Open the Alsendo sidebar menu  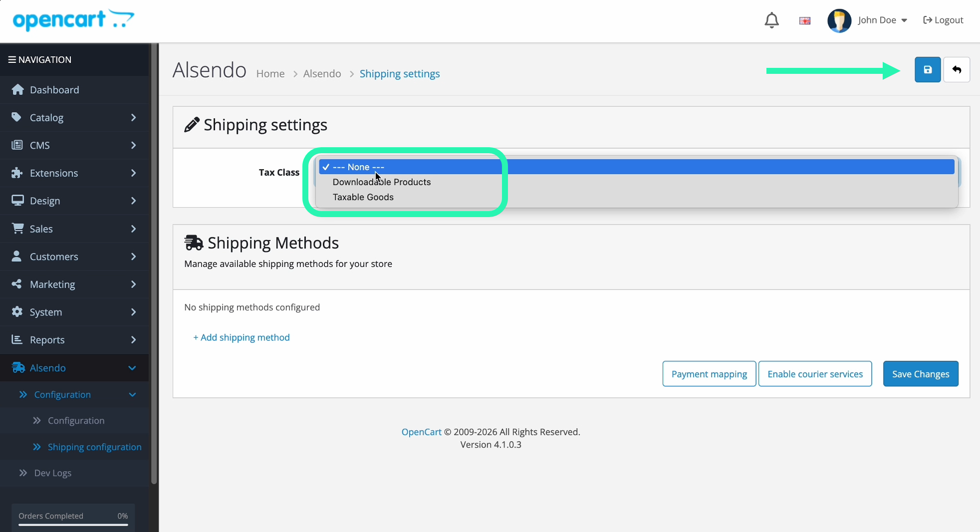75,368
